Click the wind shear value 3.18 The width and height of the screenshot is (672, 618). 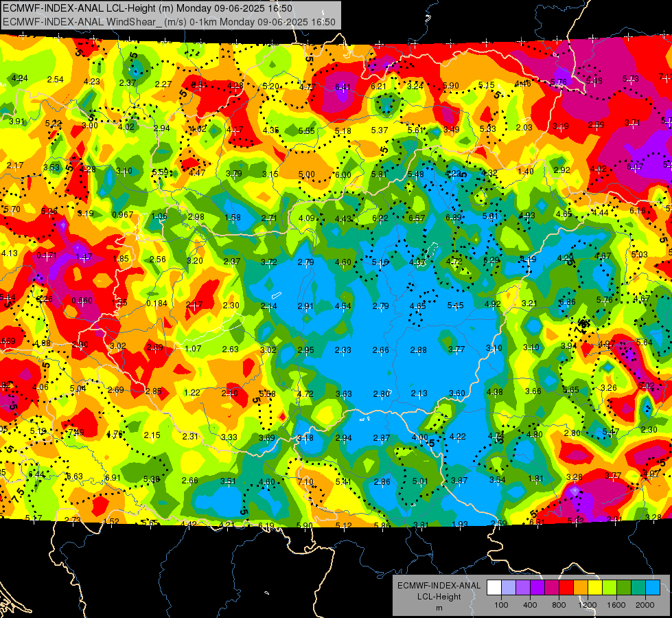point(305,438)
